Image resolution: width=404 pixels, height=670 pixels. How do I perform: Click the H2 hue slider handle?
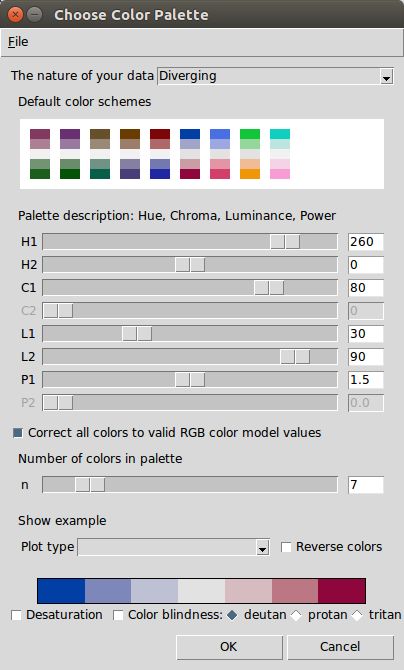click(x=190, y=265)
